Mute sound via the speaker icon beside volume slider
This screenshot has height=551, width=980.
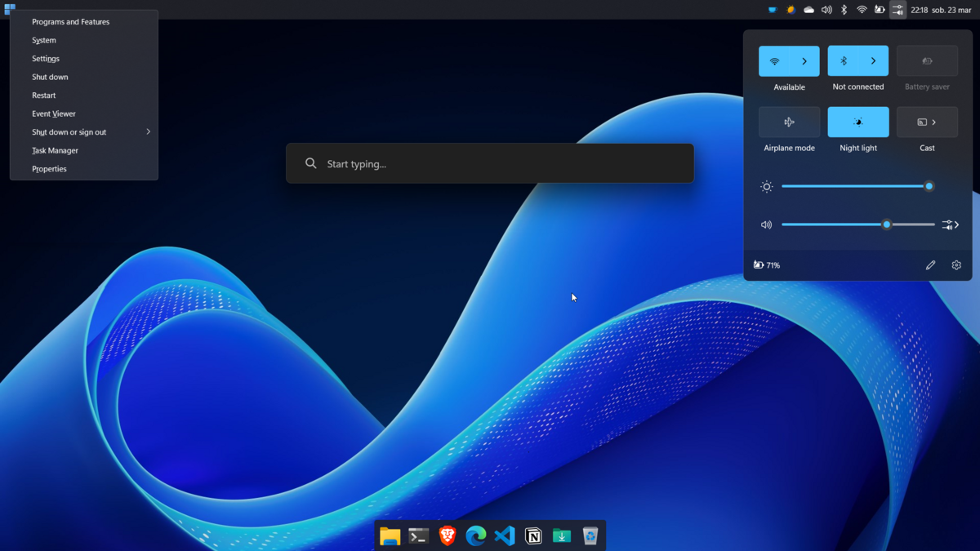click(766, 224)
